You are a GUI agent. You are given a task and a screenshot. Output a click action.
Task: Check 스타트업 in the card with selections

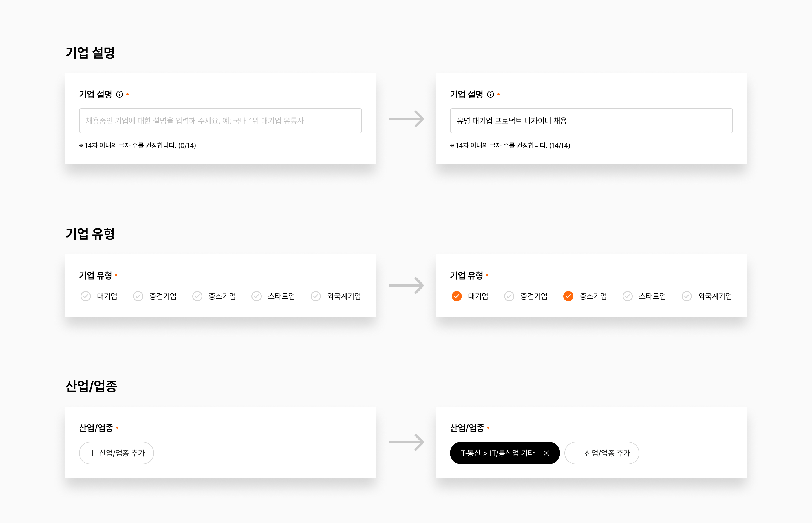pos(627,296)
